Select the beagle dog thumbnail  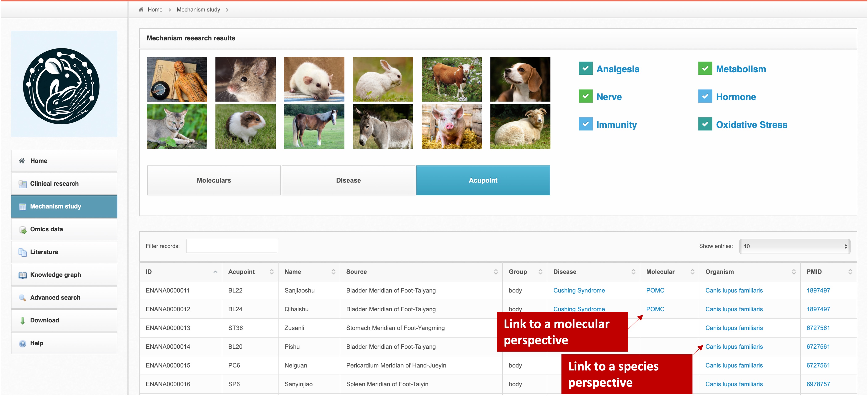(x=520, y=80)
